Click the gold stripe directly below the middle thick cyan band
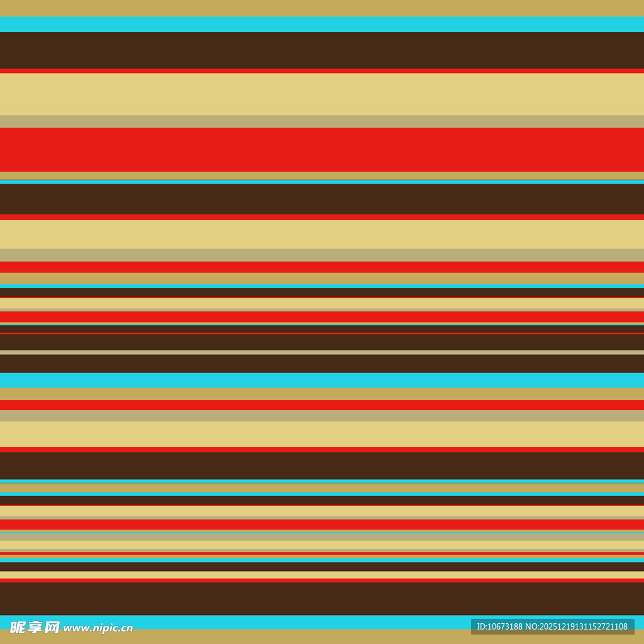The height and width of the screenshot is (644, 644). [x=322, y=394]
